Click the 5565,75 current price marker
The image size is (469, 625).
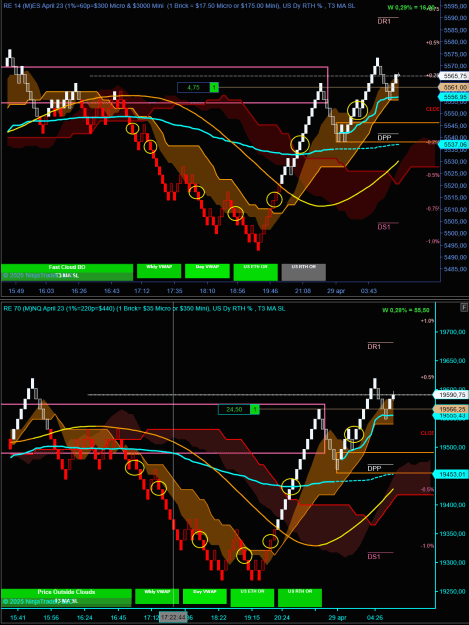click(453, 76)
